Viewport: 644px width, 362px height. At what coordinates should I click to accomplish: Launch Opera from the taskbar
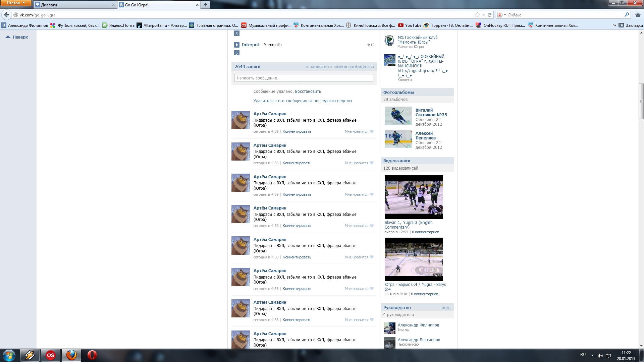pyautogui.click(x=92, y=355)
